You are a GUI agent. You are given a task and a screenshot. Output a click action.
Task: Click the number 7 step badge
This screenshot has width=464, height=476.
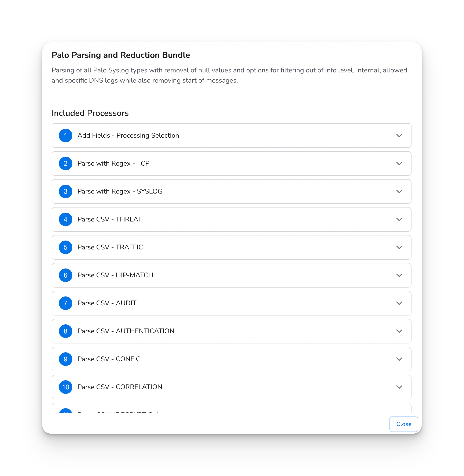click(66, 303)
